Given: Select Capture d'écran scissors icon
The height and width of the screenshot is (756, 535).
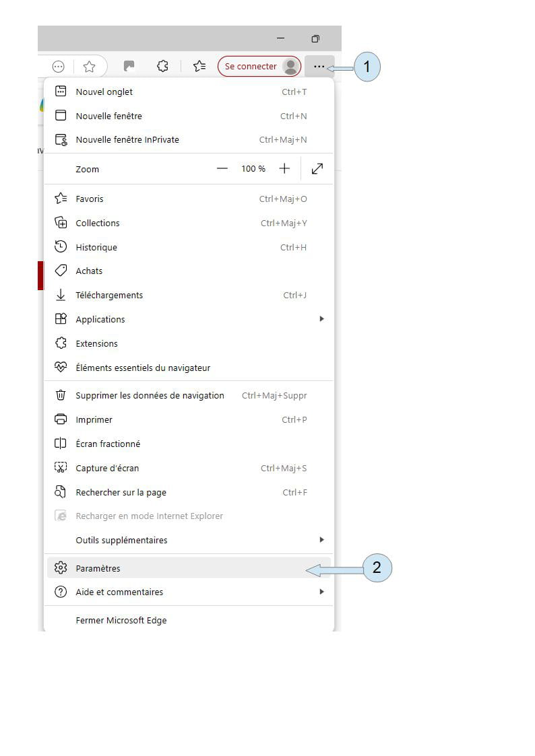Looking at the screenshot, I should click(61, 467).
